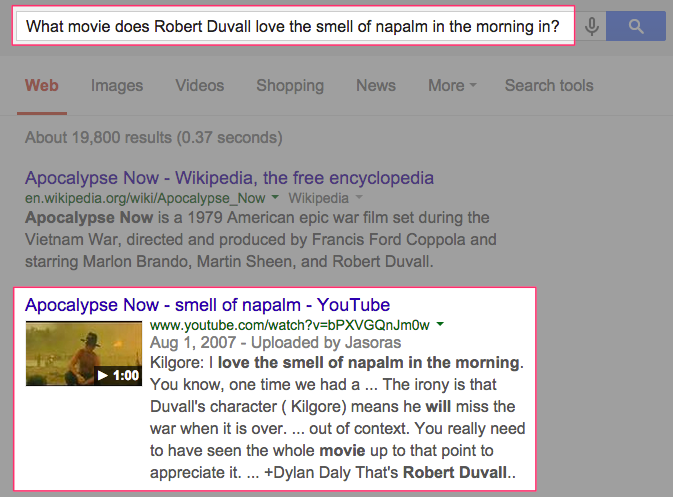Switch to the Videos tab
Image resolution: width=673 pixels, height=497 pixels.
coord(200,85)
